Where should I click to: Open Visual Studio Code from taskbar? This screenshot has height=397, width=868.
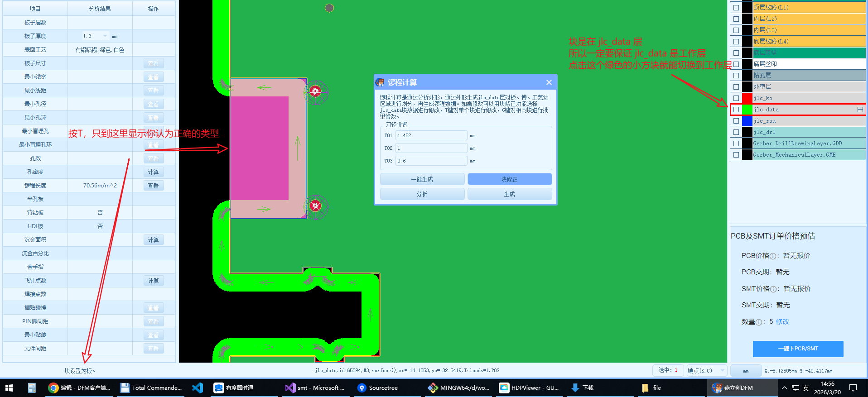(x=198, y=388)
